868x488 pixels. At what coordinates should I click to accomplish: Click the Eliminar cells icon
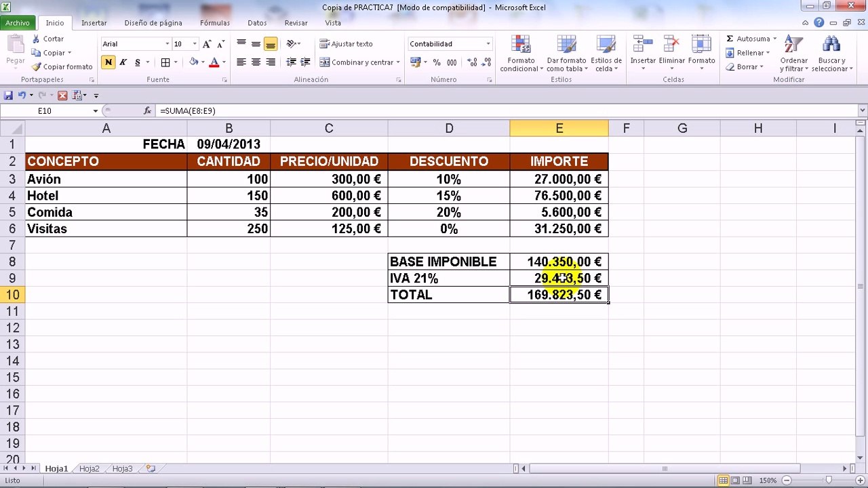click(x=672, y=45)
